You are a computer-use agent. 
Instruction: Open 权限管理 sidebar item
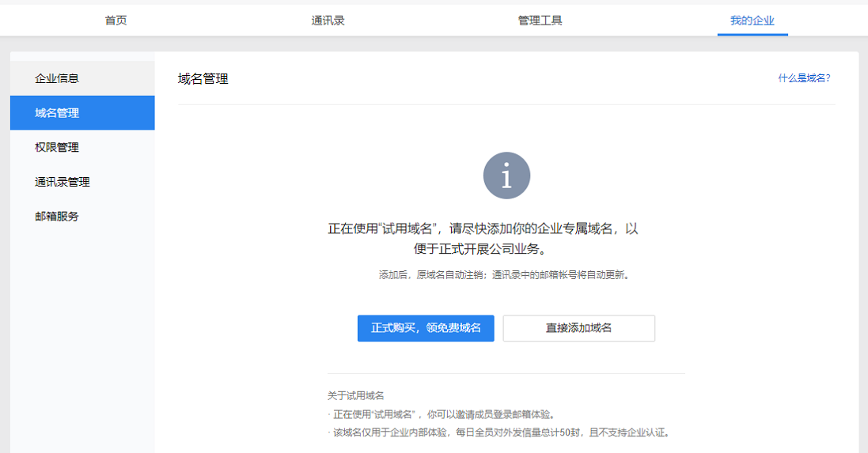[x=57, y=148]
